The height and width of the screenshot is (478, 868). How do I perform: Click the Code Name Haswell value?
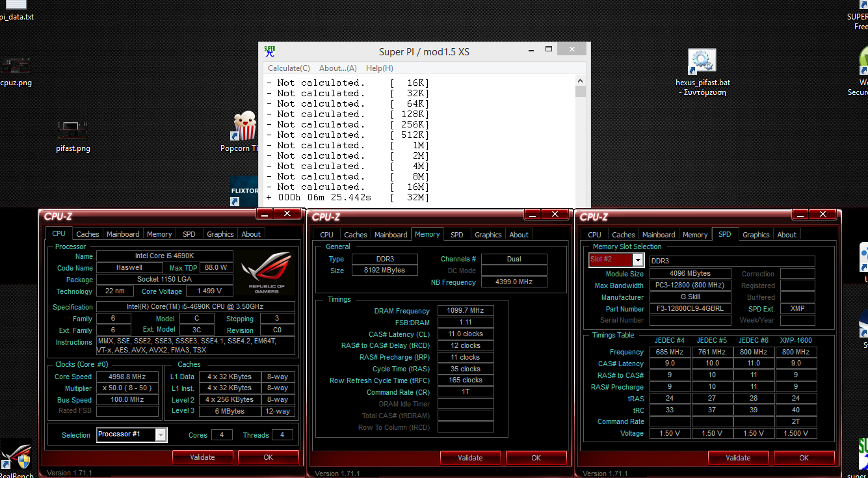129,268
